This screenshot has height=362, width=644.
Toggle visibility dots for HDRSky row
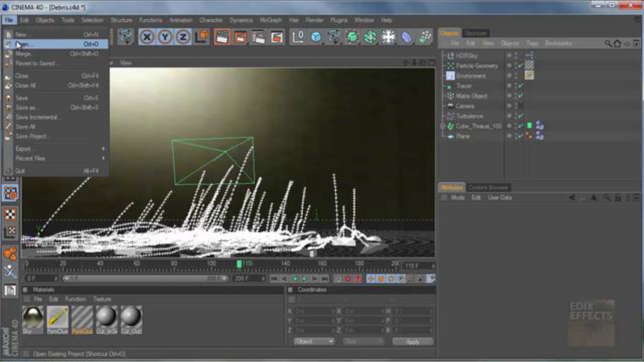(x=515, y=56)
